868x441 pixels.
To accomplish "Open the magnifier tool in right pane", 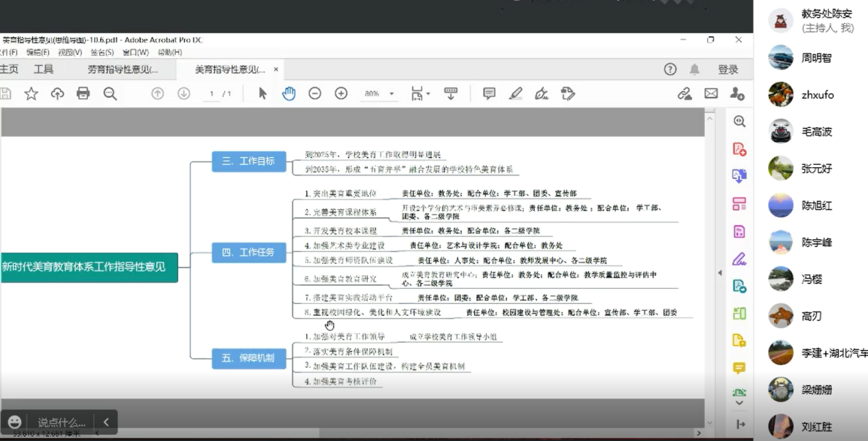I will click(739, 121).
